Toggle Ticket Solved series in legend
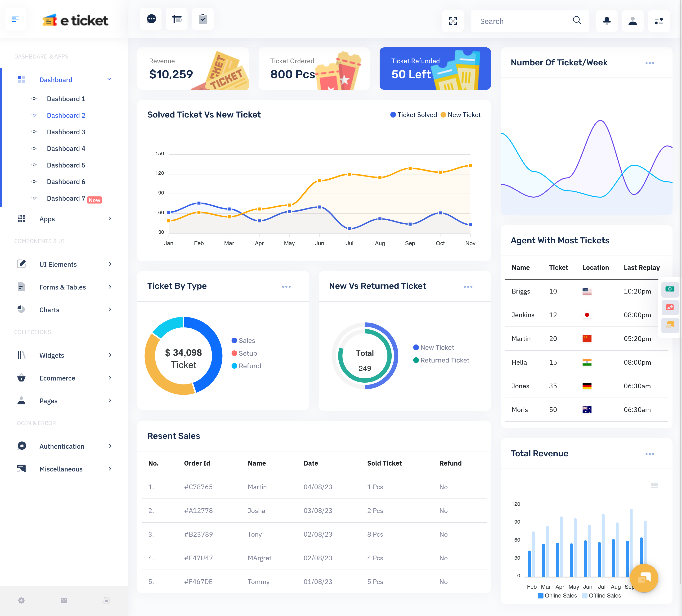Image resolution: width=682 pixels, height=616 pixels. tap(413, 115)
